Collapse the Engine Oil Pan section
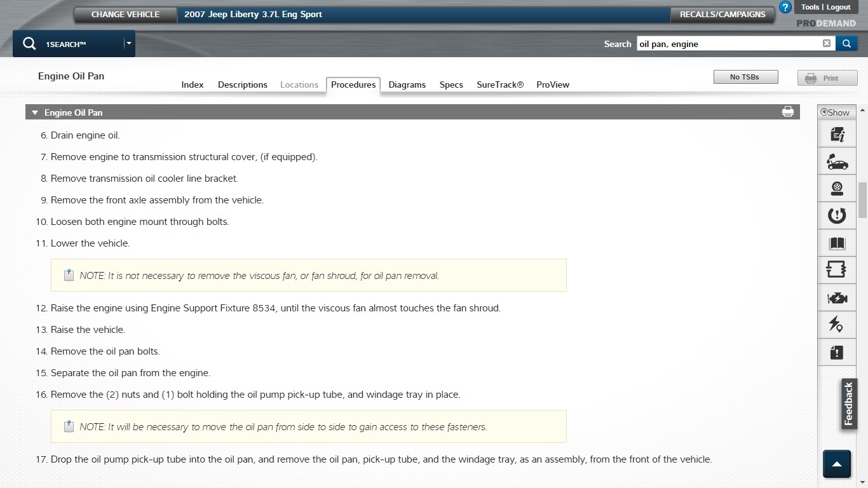The height and width of the screenshot is (488, 868). 35,112
